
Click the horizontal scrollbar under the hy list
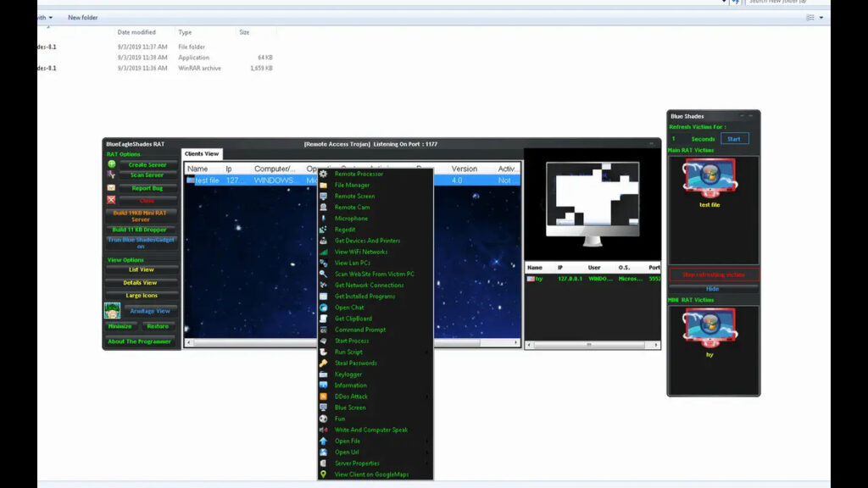click(593, 345)
